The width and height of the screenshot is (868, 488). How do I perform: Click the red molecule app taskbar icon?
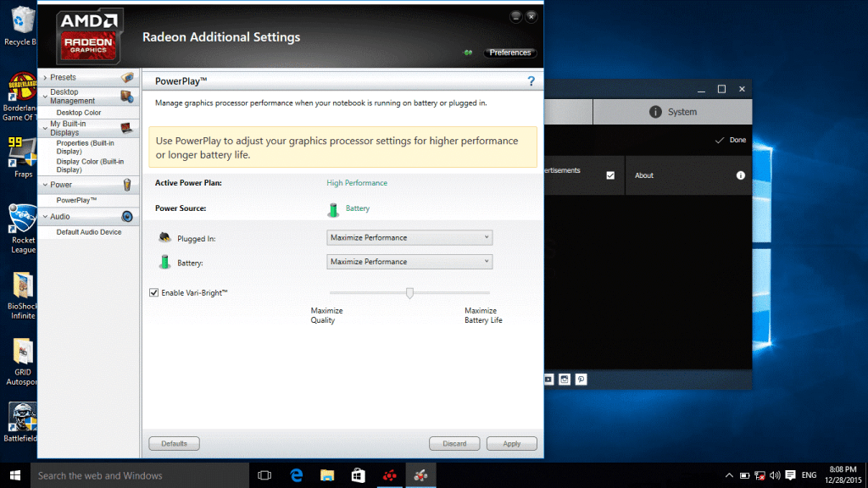(x=390, y=475)
